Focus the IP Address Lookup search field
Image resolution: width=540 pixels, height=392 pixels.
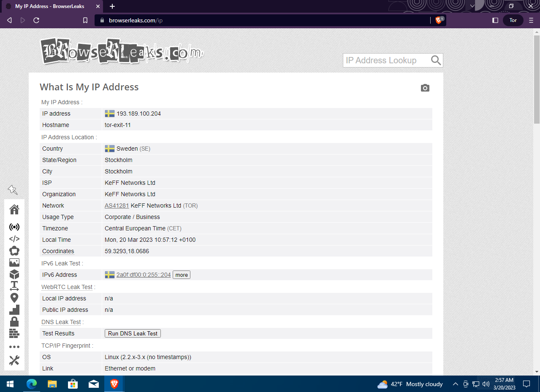coord(386,60)
